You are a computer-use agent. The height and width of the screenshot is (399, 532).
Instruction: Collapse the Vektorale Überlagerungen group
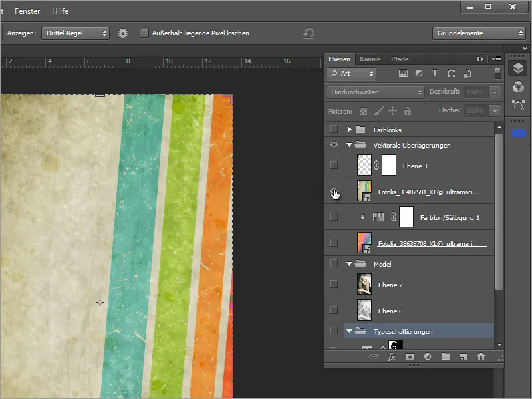click(x=350, y=145)
